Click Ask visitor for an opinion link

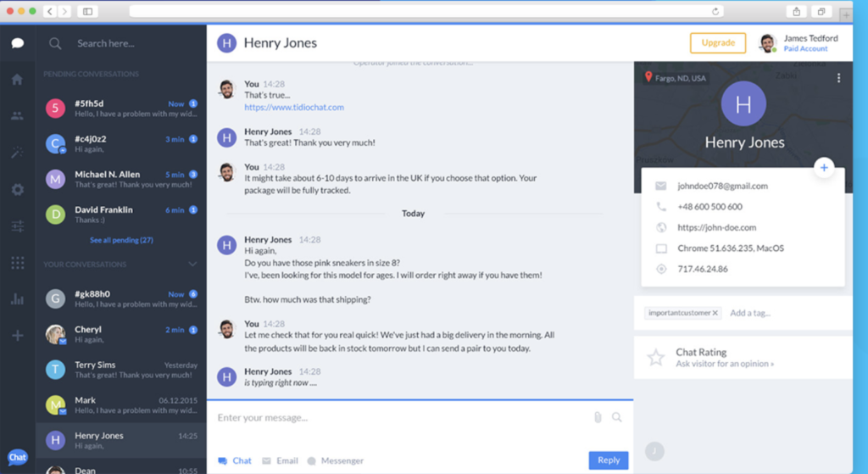tap(725, 364)
